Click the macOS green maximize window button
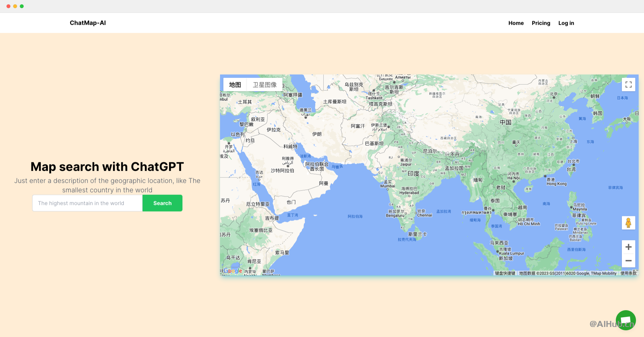 pos(22,6)
